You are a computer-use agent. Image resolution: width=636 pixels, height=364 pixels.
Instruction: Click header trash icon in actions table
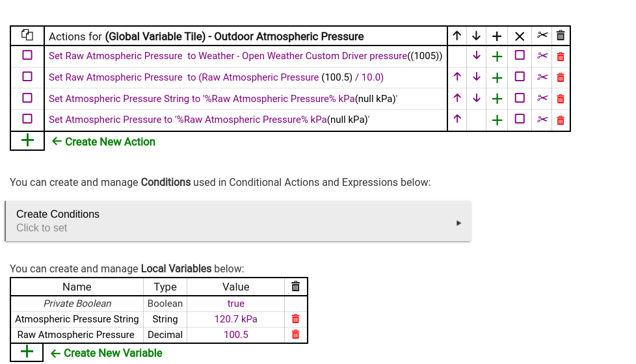pyautogui.click(x=561, y=36)
